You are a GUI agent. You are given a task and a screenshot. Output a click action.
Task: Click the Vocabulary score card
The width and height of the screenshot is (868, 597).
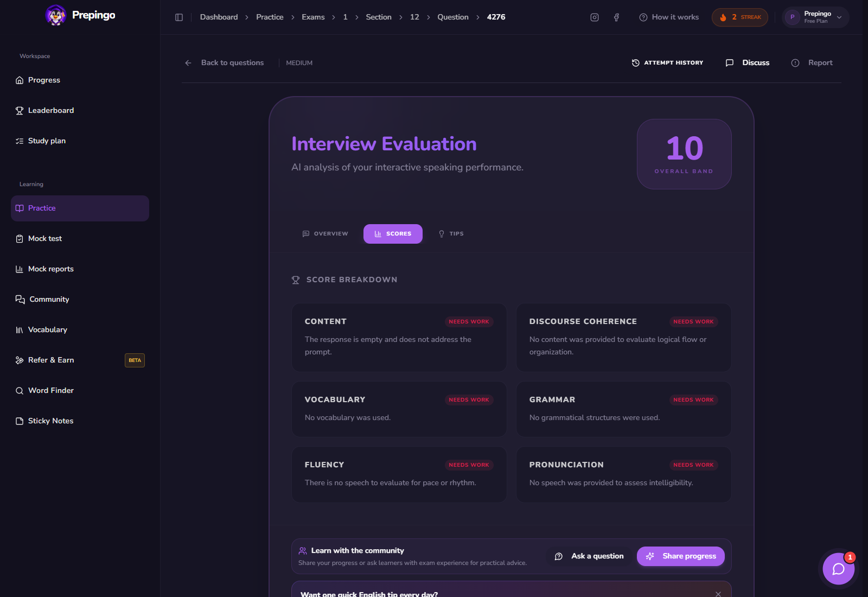point(399,409)
